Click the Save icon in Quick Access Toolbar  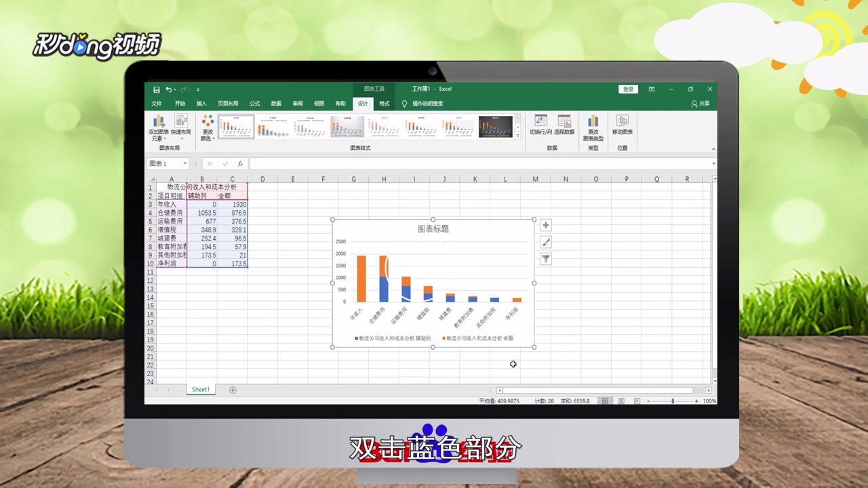[157, 89]
